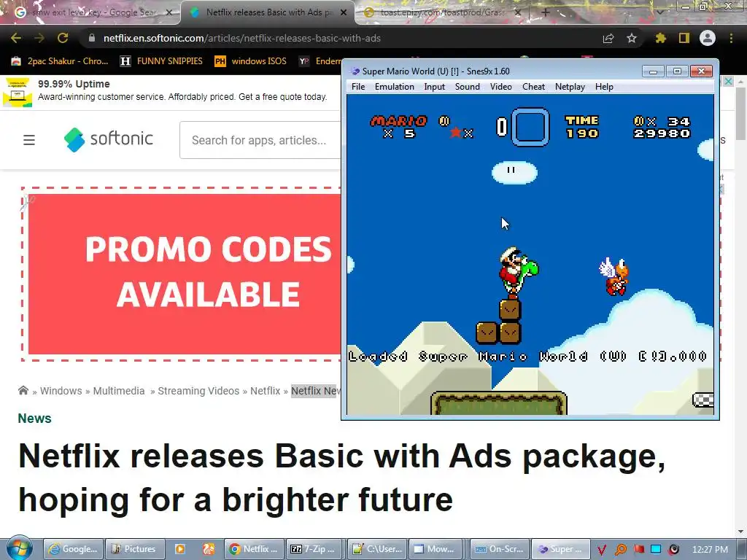The width and height of the screenshot is (747, 560).
Task: Click the round disc tray icon
Action: pos(673,550)
